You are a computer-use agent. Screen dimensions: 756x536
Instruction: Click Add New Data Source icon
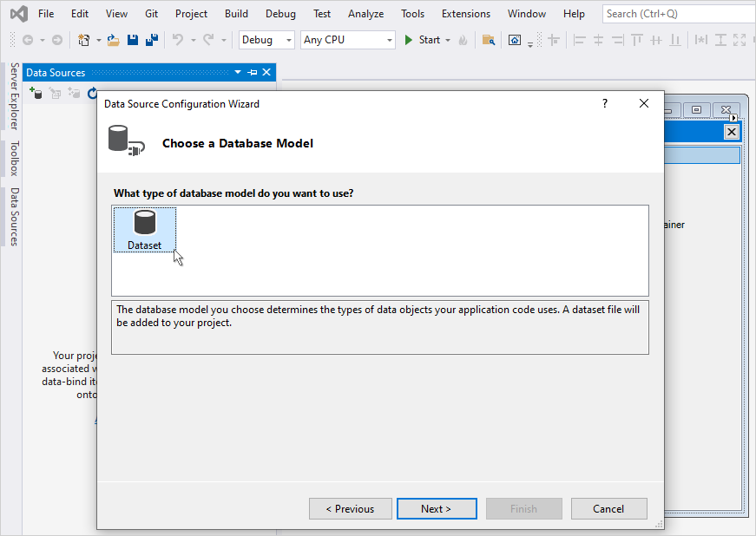36,93
